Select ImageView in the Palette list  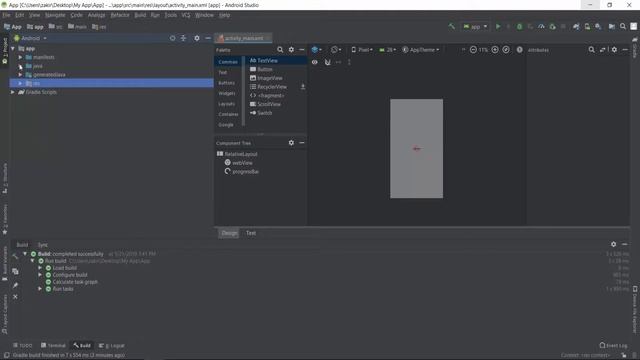266,78
